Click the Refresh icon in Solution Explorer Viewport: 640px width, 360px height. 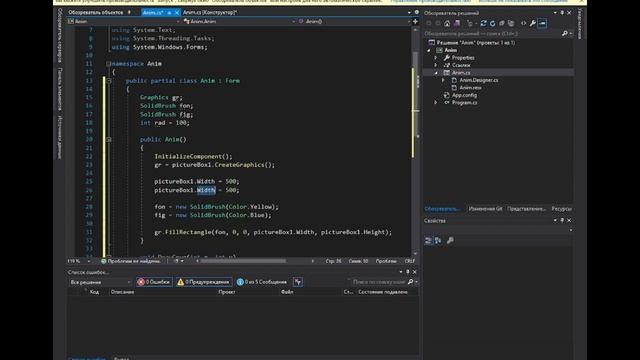[x=493, y=23]
